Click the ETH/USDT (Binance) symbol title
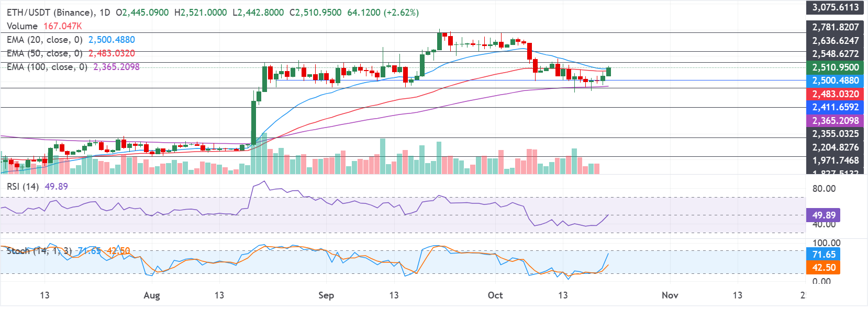868x311 pixels. tap(51, 12)
